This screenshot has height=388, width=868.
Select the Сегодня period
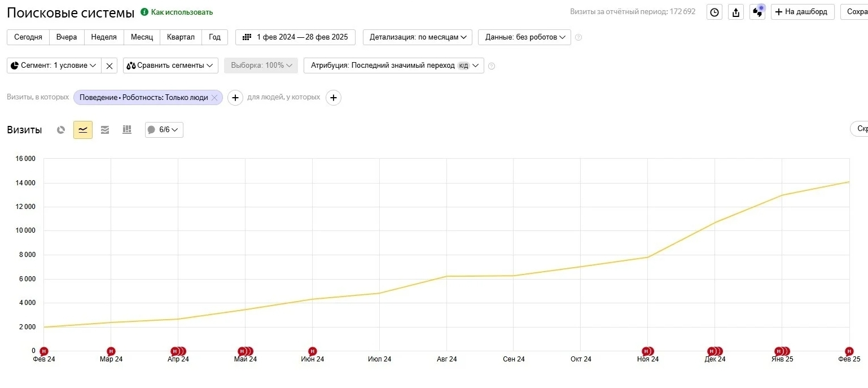pyautogui.click(x=28, y=37)
